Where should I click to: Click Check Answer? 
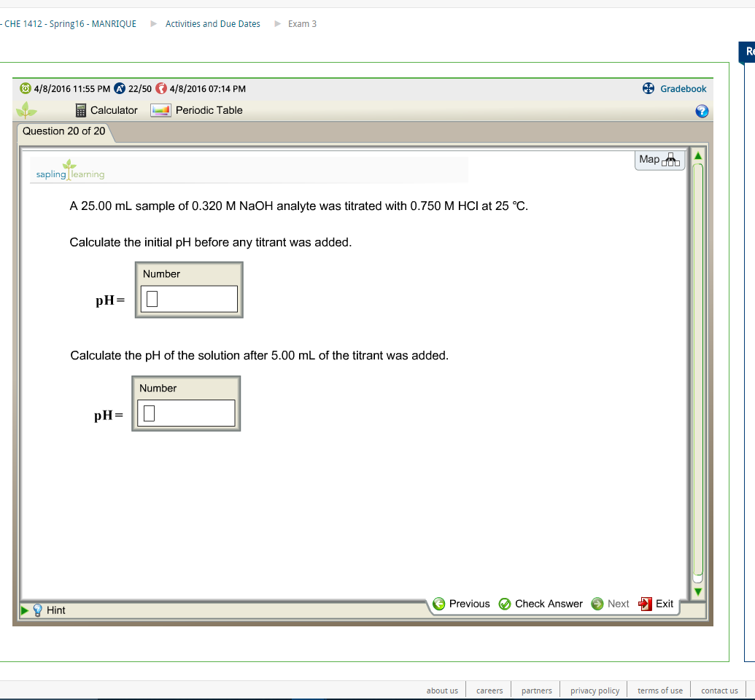(x=541, y=604)
